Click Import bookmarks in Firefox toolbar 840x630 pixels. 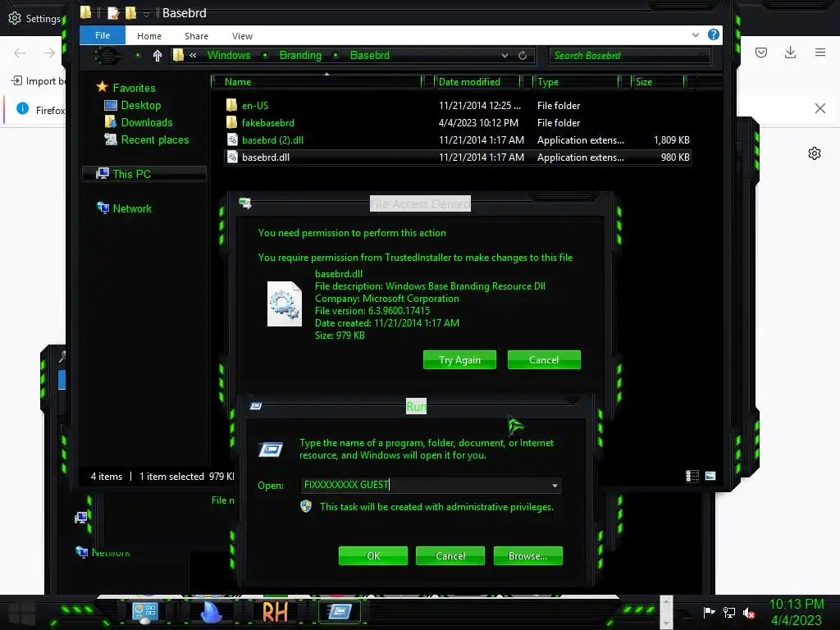point(38,81)
